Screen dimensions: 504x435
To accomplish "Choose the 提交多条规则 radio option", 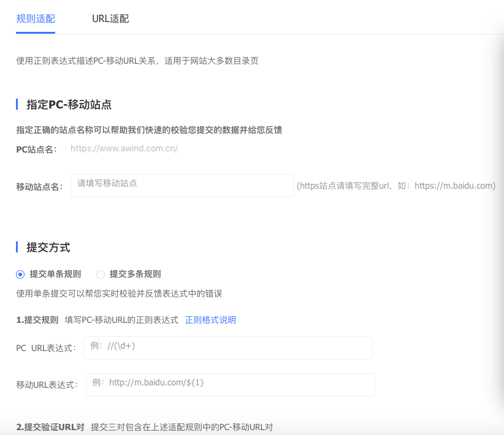I will tap(101, 274).
